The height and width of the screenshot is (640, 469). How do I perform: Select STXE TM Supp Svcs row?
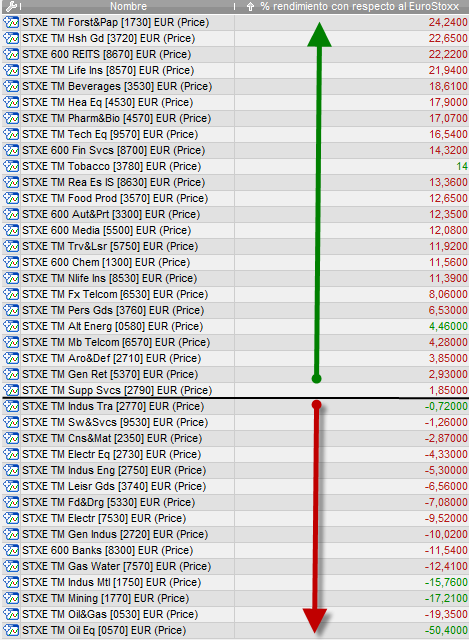tap(236, 390)
